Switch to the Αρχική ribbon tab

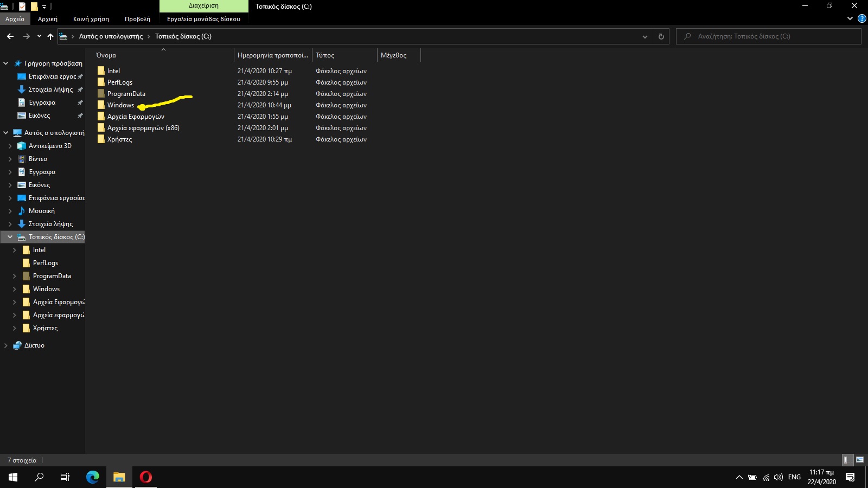coord(48,19)
